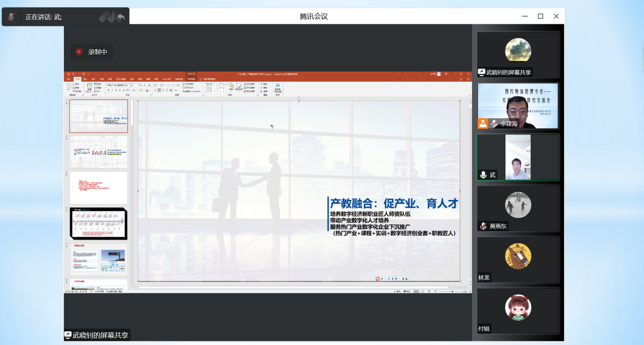Viewport: 644px width, 345px height.
Task: Open the 文字方向 text direction dropdown
Action: [x=189, y=84]
